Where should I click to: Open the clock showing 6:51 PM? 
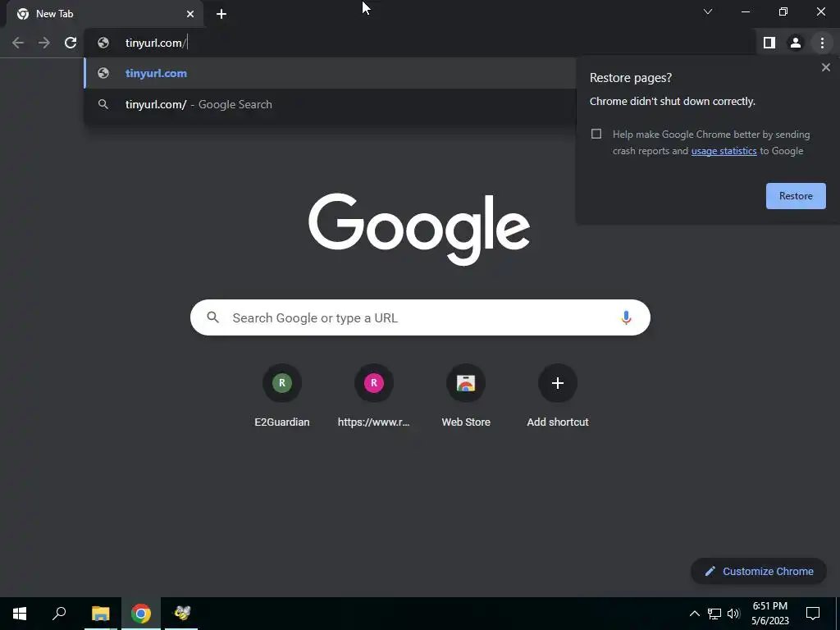[770, 614]
